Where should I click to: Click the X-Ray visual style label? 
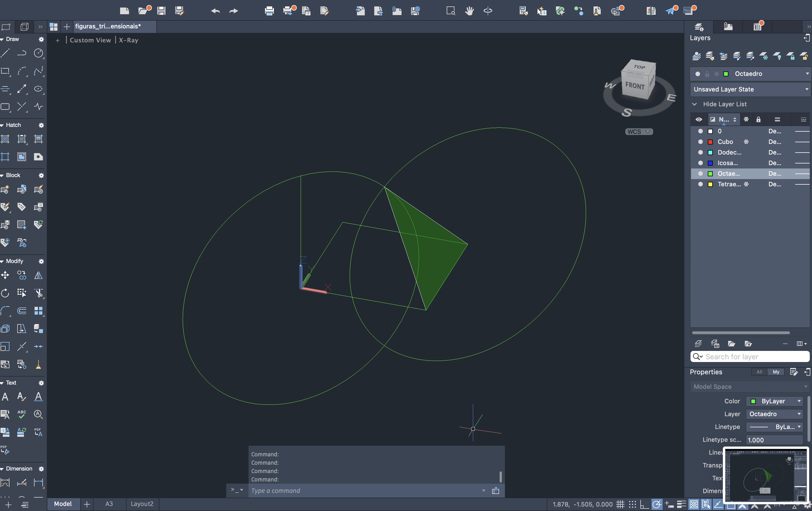pyautogui.click(x=128, y=40)
